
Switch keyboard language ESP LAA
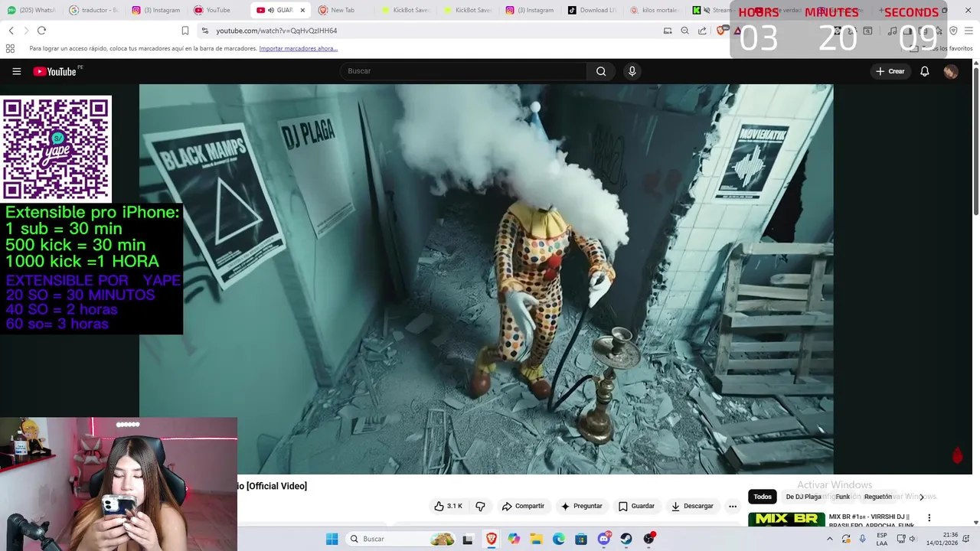tap(882, 539)
